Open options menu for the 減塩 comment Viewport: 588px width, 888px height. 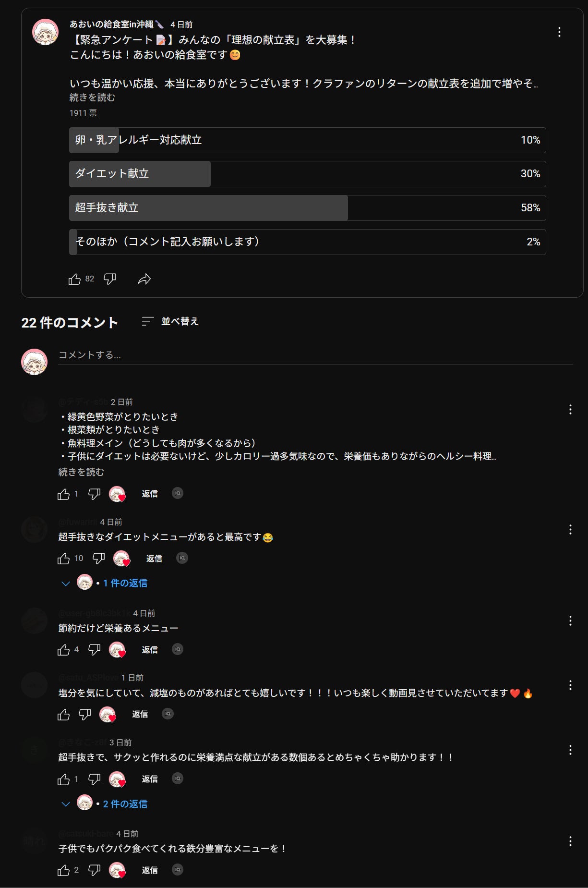pos(570,685)
